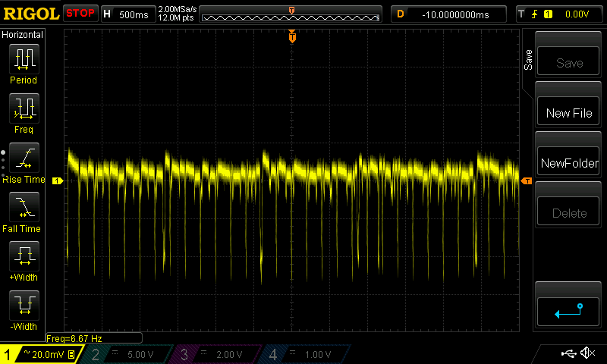The height and width of the screenshot is (364, 607).
Task: Open the Horizontal measurement menu tab
Action: [x=23, y=35]
